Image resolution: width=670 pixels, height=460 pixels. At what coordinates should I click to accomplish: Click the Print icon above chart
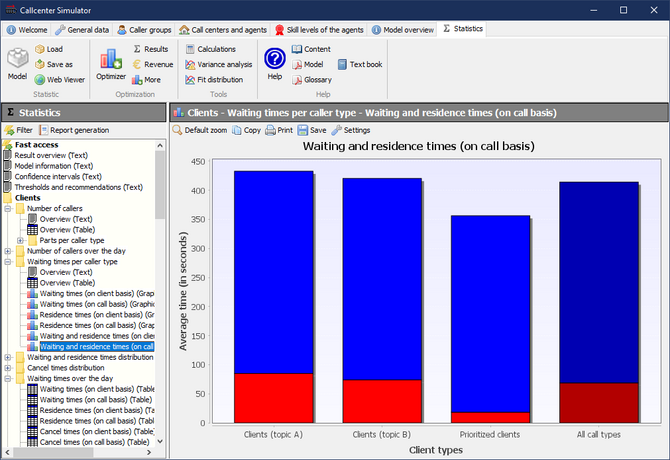279,130
